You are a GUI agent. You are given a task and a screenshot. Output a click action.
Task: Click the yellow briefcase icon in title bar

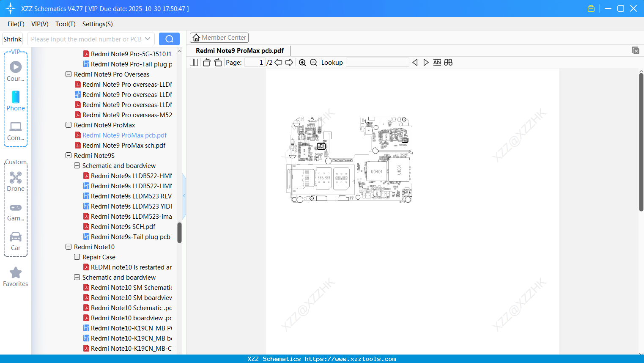(591, 8)
